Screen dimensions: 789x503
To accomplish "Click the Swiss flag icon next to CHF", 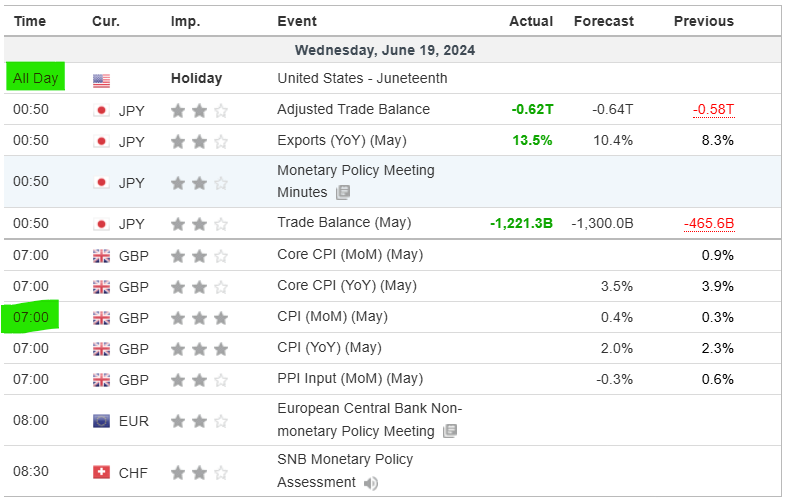I will coord(101,472).
